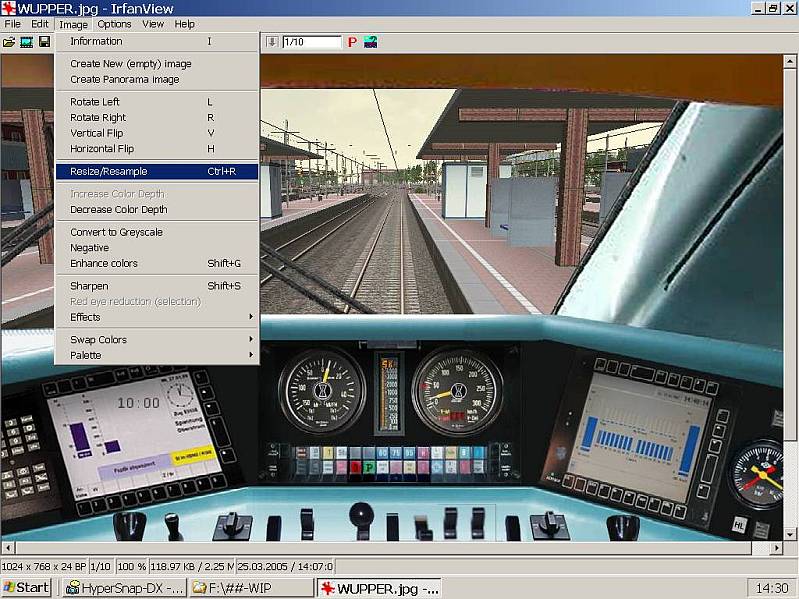This screenshot has height=599, width=799.
Task: Expand the Palette submenu
Action: coord(157,355)
